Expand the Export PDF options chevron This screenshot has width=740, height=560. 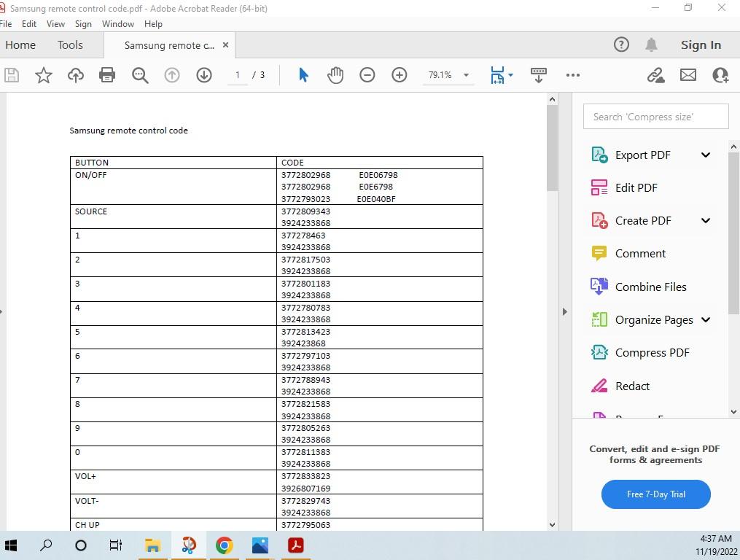click(x=706, y=155)
